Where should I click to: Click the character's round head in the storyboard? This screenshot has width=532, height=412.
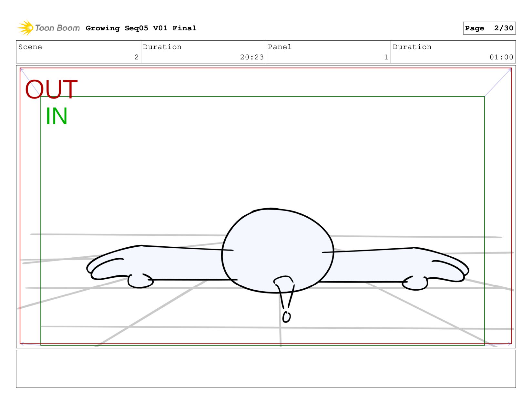coord(278,251)
